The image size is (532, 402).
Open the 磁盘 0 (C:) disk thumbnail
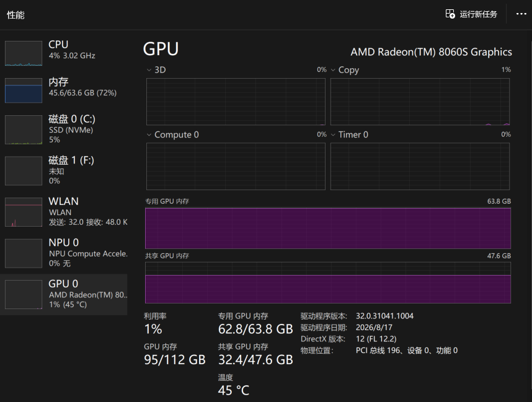click(x=24, y=130)
